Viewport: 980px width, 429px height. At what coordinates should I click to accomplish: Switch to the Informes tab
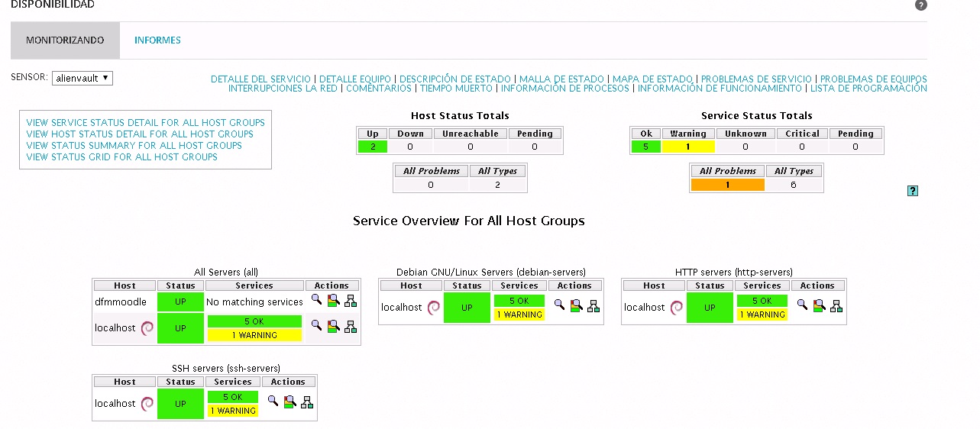(157, 40)
